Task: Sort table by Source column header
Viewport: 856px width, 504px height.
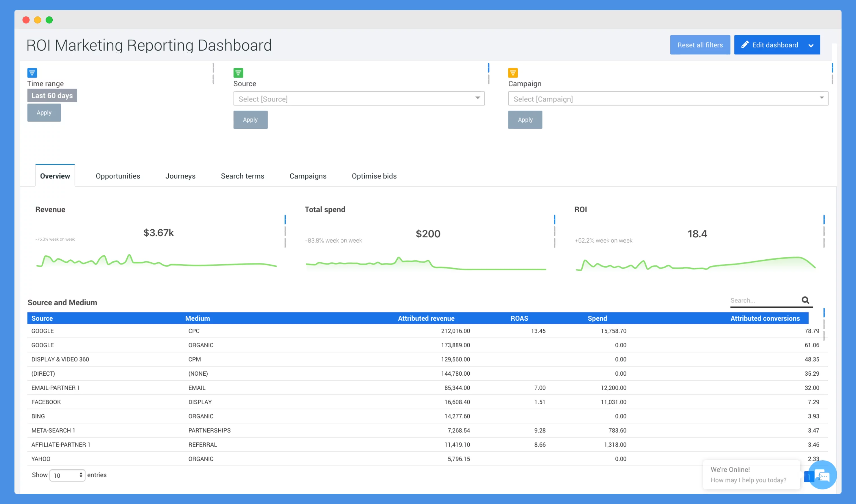Action: (x=42, y=318)
